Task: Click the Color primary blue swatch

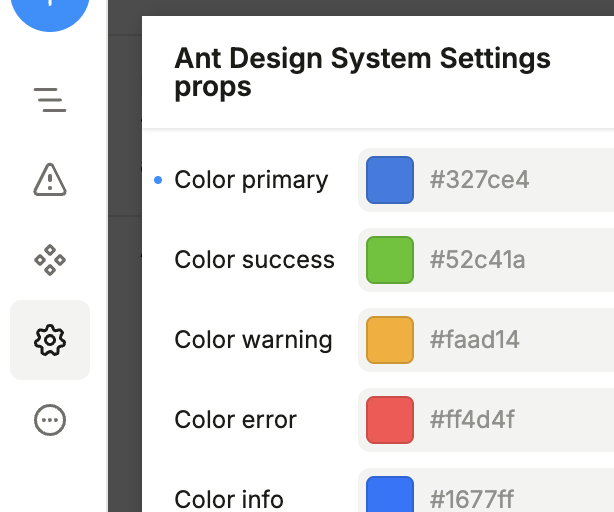Action: click(x=390, y=180)
